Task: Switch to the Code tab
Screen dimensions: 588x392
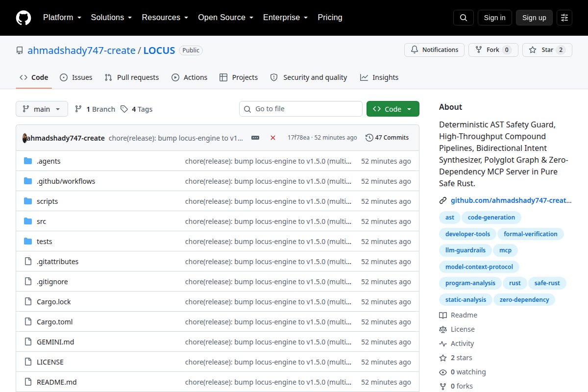Action: (34, 77)
